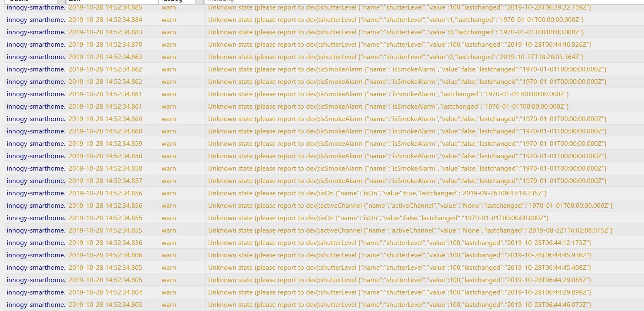Click warn level in the 14:52:34.804 row
Screen dimensions: 644x311
169,292
